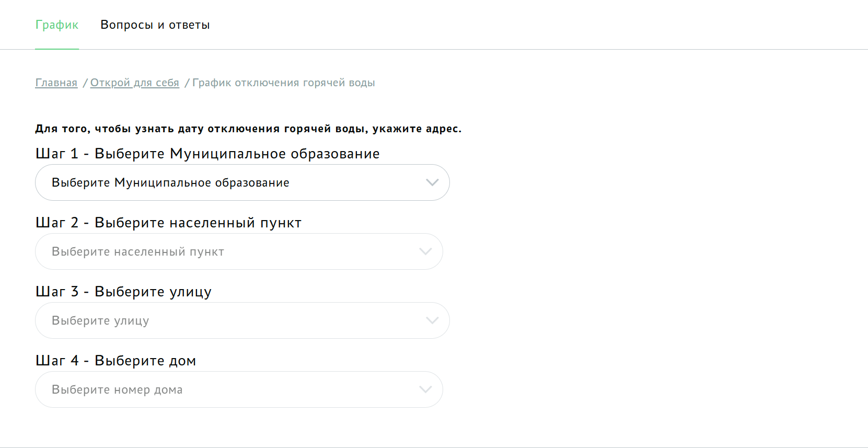This screenshot has height=448, width=868.
Task: Click chevron arrow in номер дома field
Action: pos(425,389)
